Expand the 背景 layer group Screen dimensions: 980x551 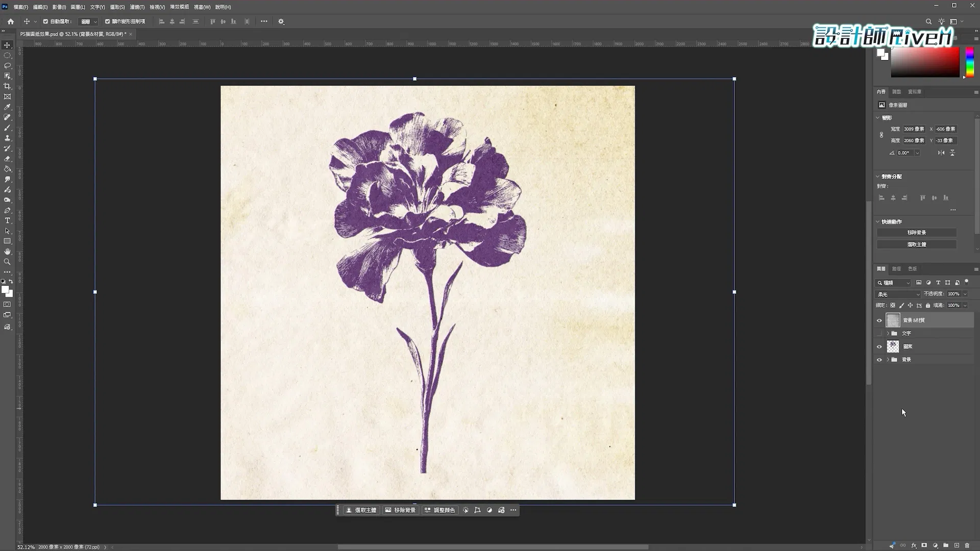[x=888, y=360]
